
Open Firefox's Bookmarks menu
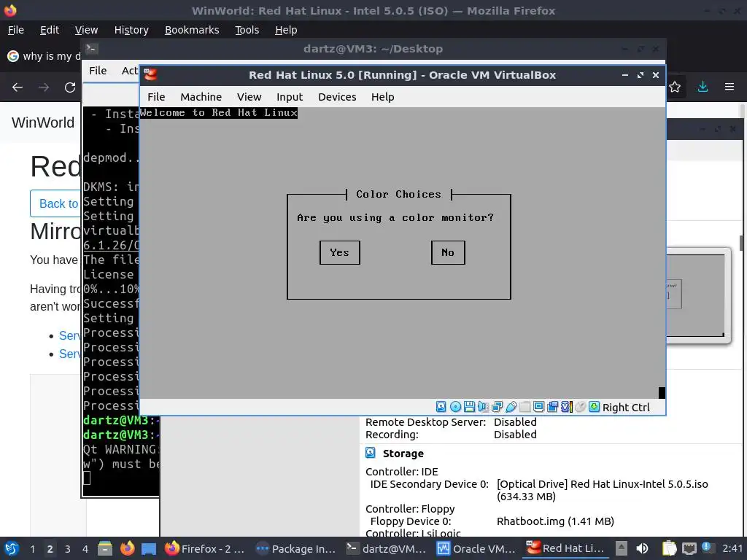coord(192,30)
